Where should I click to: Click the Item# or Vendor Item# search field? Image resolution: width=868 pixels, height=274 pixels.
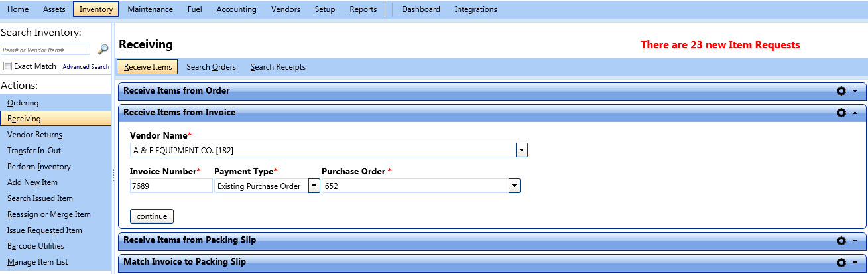(x=45, y=50)
